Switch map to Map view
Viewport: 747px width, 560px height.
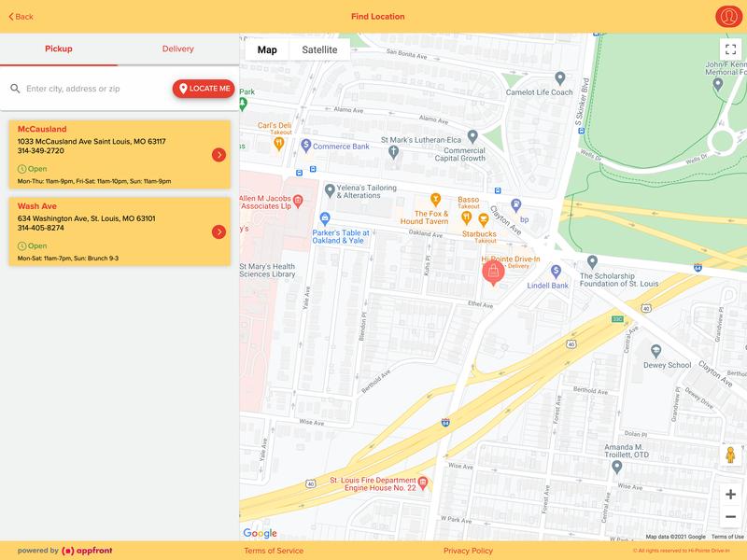(x=267, y=49)
